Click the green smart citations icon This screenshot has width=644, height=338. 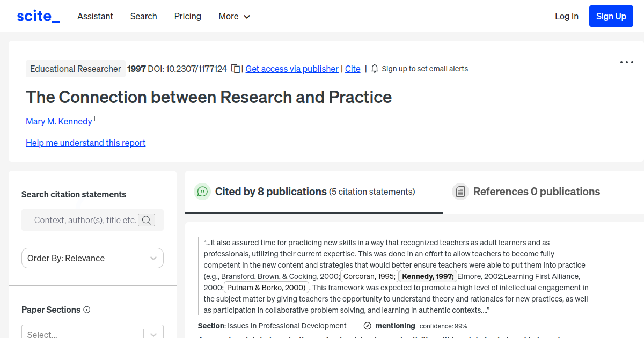[202, 192]
